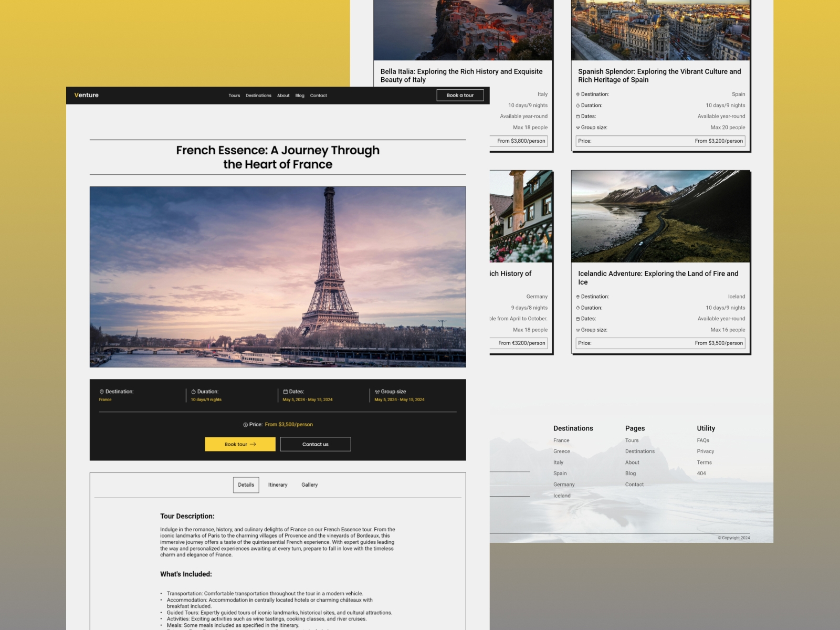Click the Venture logo in navbar
Image resolution: width=840 pixels, height=630 pixels.
[x=87, y=95]
